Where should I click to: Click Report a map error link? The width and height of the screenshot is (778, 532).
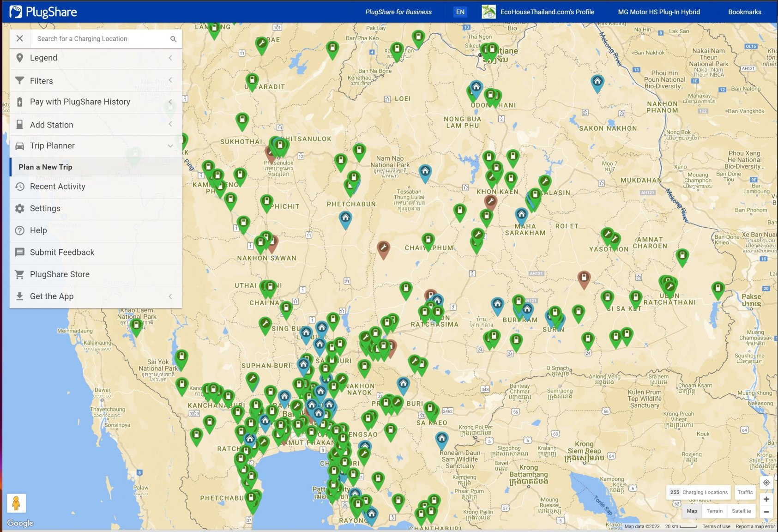[755, 526]
